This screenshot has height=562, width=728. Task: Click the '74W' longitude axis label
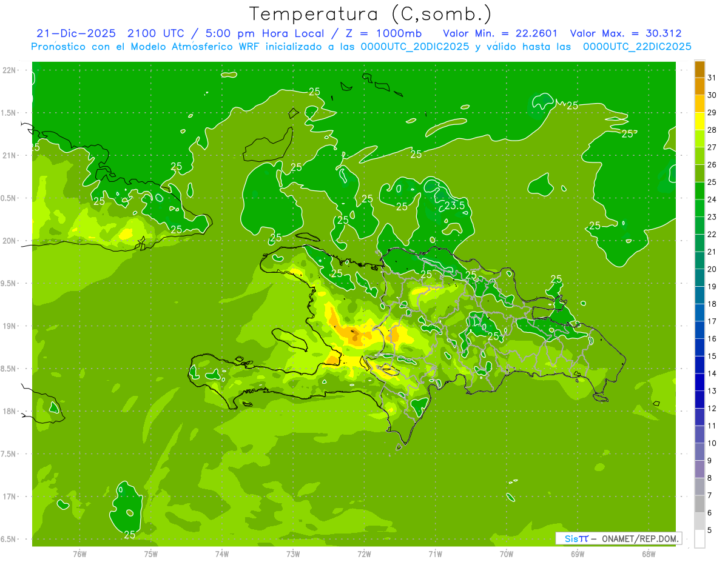click(x=221, y=554)
